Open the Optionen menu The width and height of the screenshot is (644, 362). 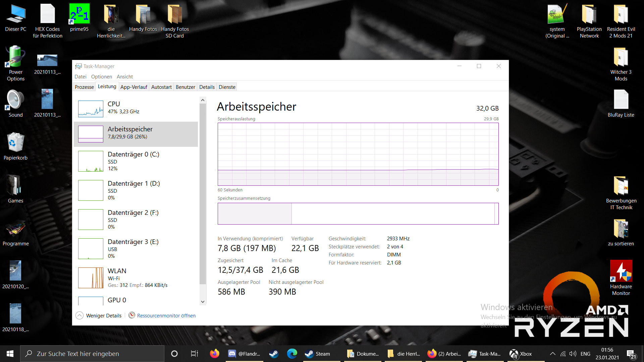101,76
